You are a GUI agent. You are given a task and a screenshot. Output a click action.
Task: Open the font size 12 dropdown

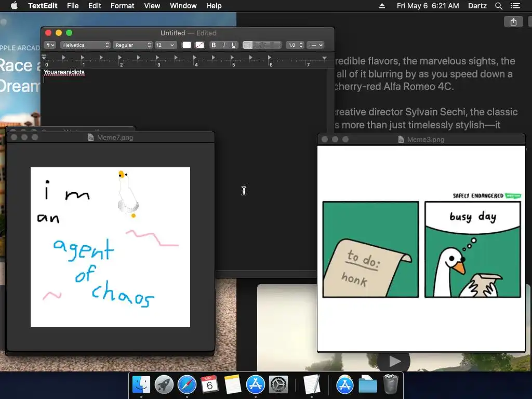click(x=165, y=45)
